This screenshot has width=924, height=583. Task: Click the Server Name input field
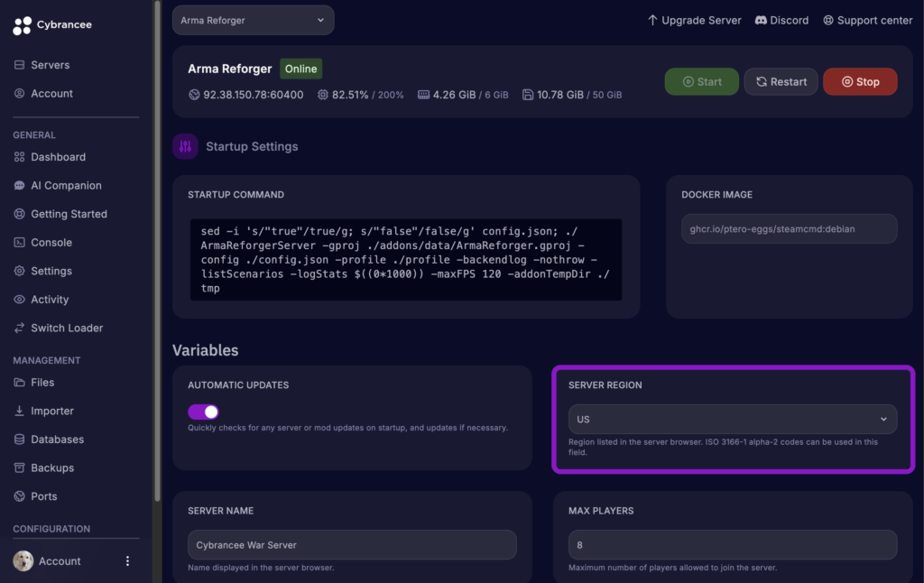coord(352,545)
